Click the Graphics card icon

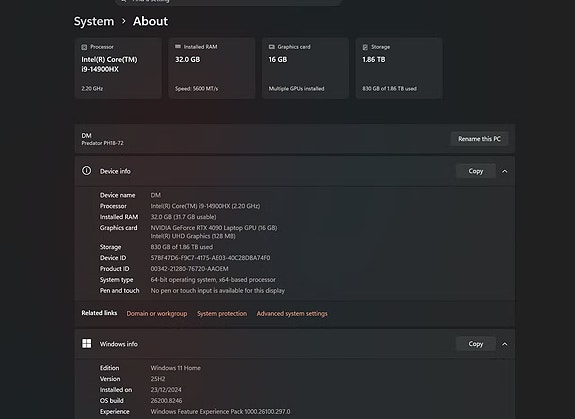click(272, 47)
